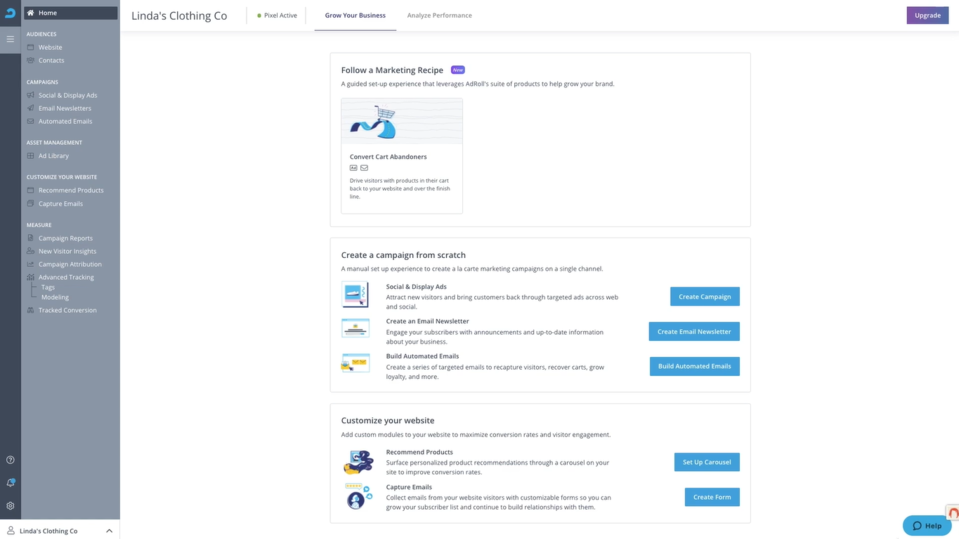Click the Create Form button
Image resolution: width=959 pixels, height=539 pixels.
pyautogui.click(x=712, y=497)
